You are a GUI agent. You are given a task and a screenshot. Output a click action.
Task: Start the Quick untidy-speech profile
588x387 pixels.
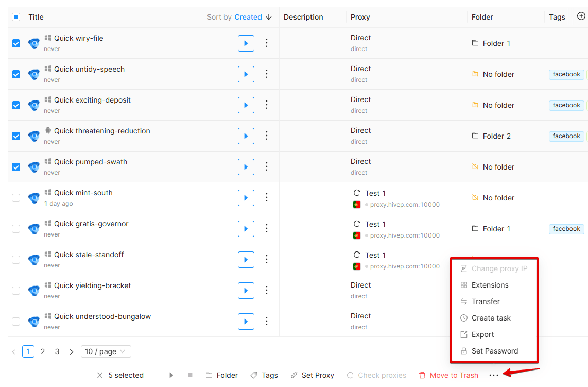click(x=246, y=74)
